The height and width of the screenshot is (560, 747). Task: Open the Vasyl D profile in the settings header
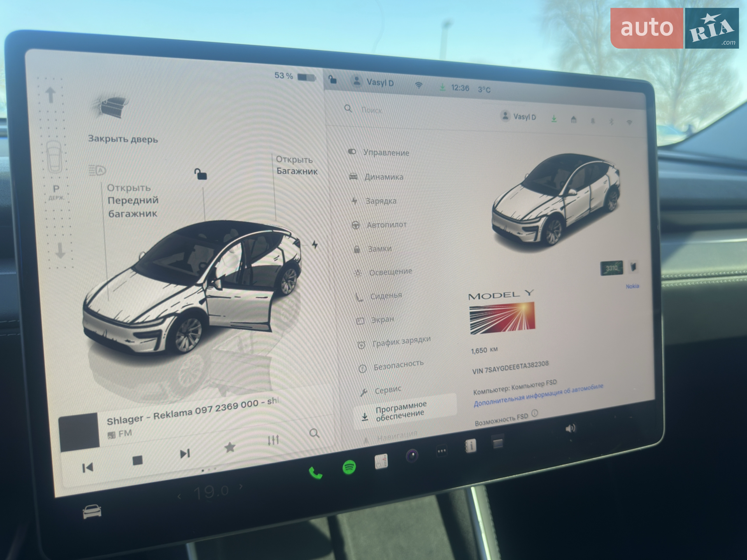tap(519, 116)
